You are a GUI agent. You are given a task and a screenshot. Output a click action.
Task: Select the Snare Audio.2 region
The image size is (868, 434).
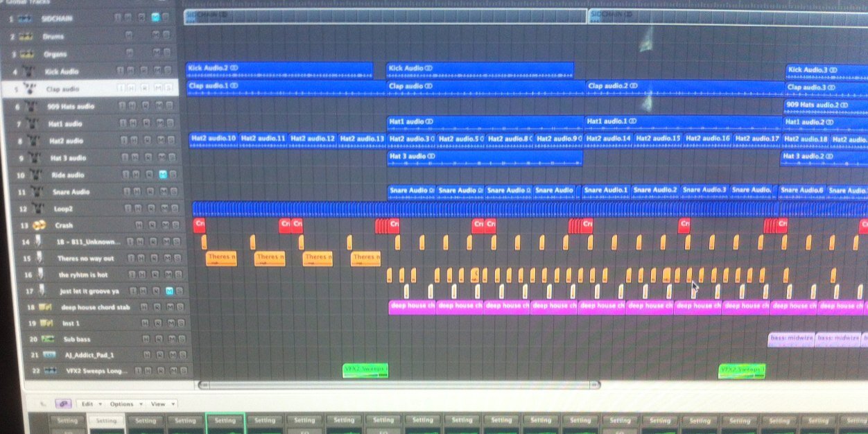655,191
